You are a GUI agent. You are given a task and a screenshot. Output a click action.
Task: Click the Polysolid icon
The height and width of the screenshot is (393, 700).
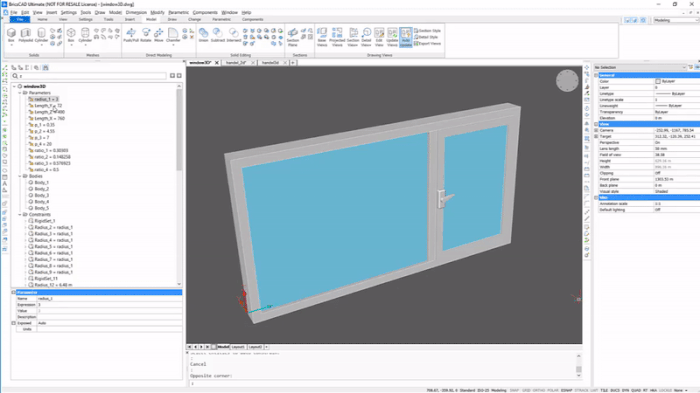pyautogui.click(x=26, y=35)
